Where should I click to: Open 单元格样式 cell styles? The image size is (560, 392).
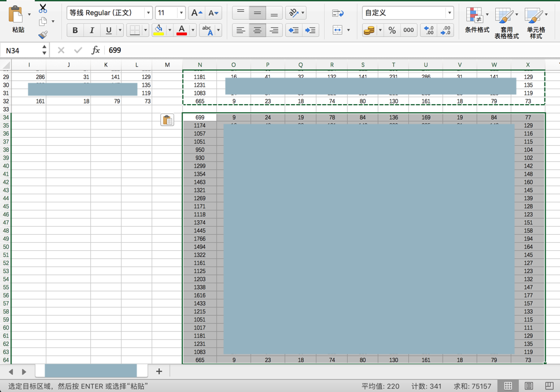pyautogui.click(x=536, y=23)
